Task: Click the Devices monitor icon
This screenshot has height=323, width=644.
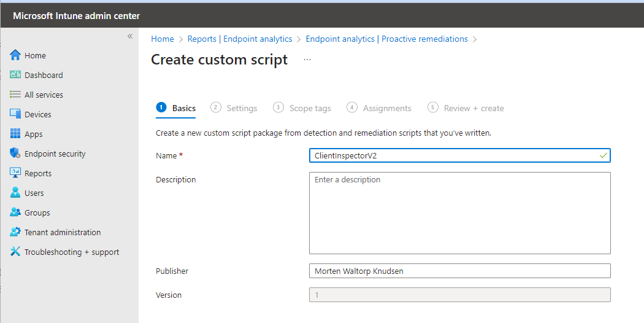Action: coord(15,114)
